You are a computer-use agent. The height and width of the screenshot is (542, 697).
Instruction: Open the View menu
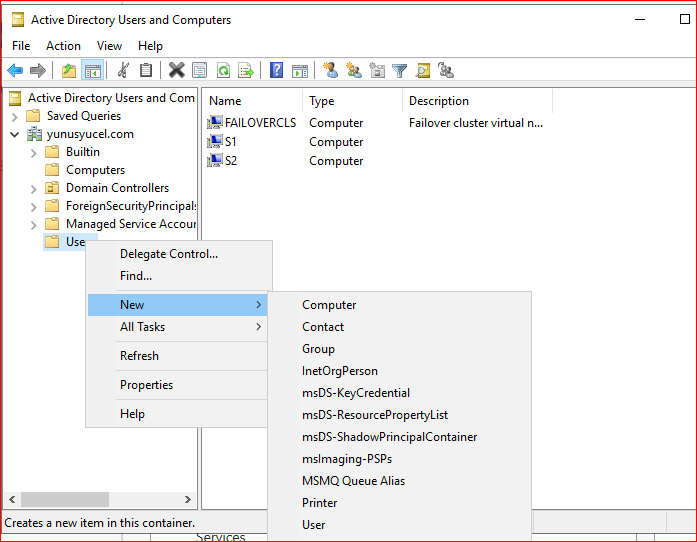pos(109,46)
